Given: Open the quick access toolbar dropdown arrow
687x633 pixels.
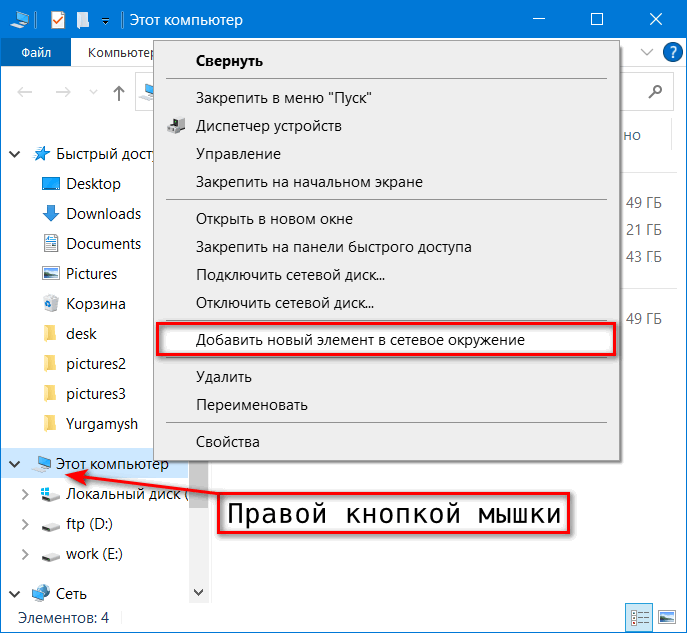Looking at the screenshot, I should [105, 21].
